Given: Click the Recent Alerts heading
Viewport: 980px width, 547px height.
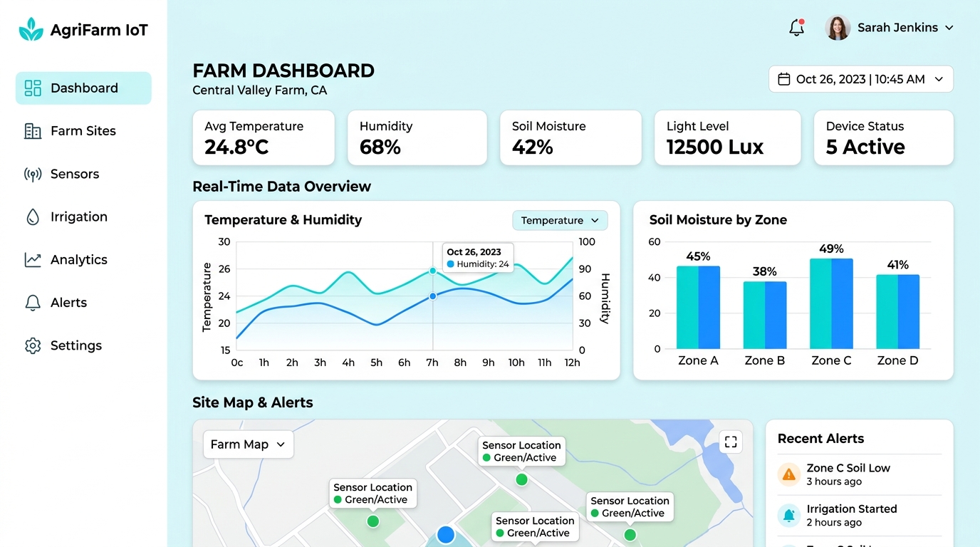Looking at the screenshot, I should (x=820, y=439).
